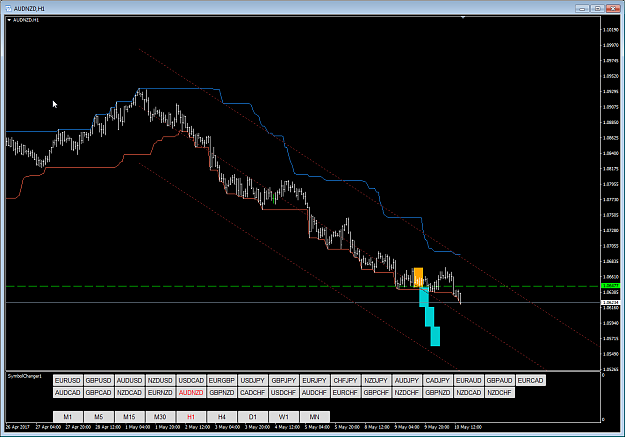The image size is (625, 437).
Task: Change timeframe to MN monthly
Action: point(314,417)
